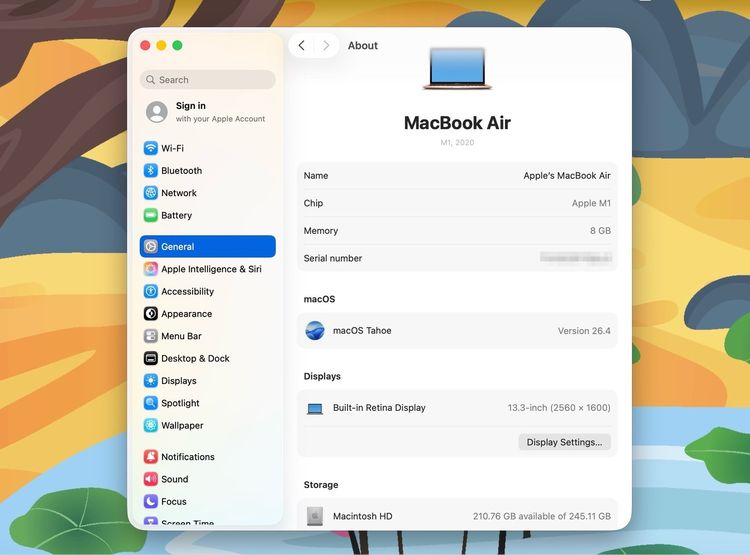Select the Notifications bell icon

(151, 456)
